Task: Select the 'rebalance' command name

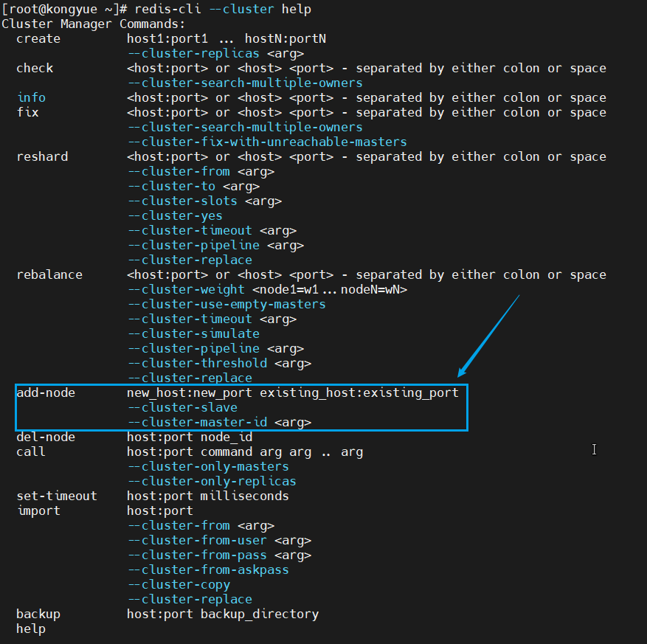Action: click(49, 274)
